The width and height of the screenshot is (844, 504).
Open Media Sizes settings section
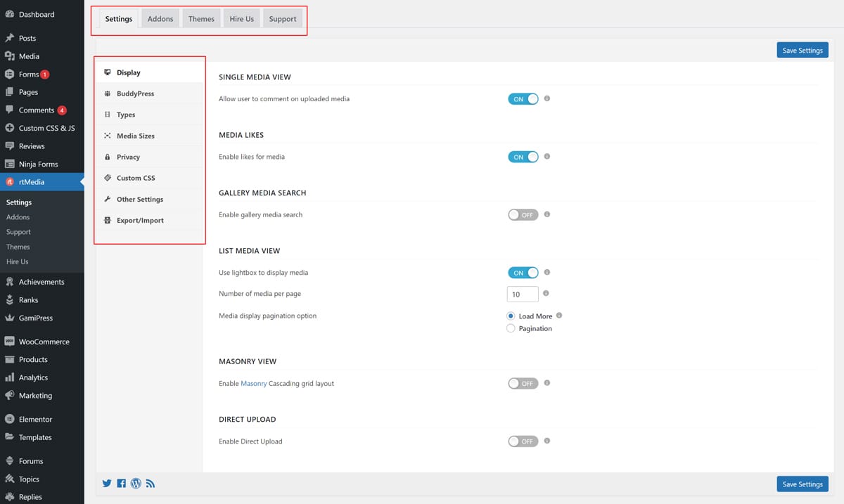click(135, 136)
